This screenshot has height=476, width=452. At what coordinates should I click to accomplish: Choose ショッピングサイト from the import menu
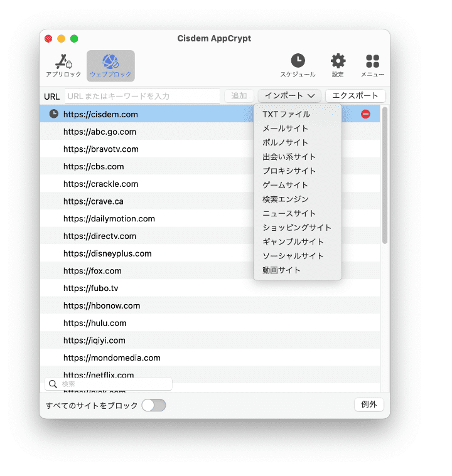tap(298, 228)
